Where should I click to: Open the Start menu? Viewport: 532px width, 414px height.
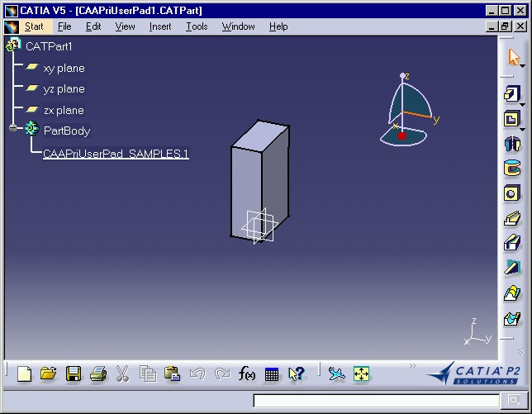pyautogui.click(x=34, y=26)
